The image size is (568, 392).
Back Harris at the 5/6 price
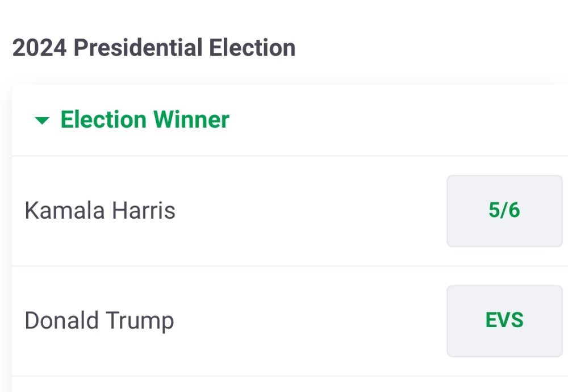(504, 211)
